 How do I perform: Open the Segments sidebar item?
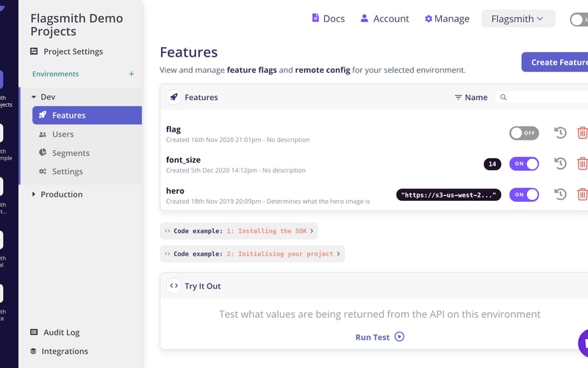(x=71, y=153)
